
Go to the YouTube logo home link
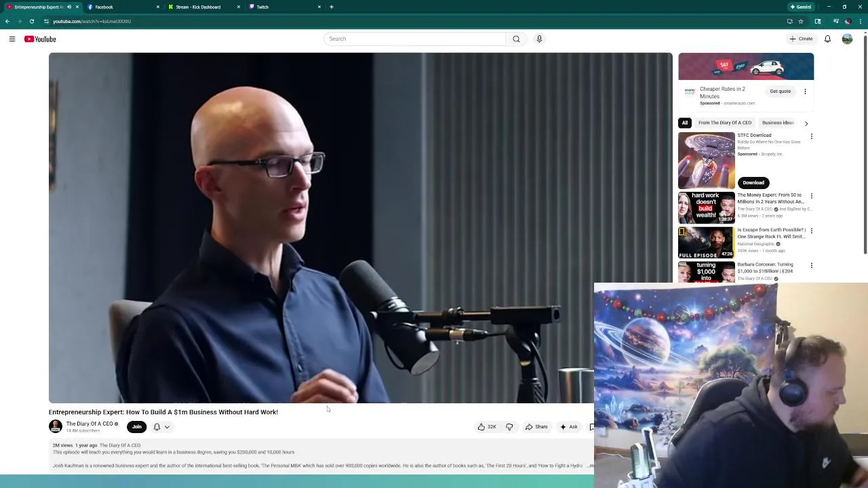40,39
